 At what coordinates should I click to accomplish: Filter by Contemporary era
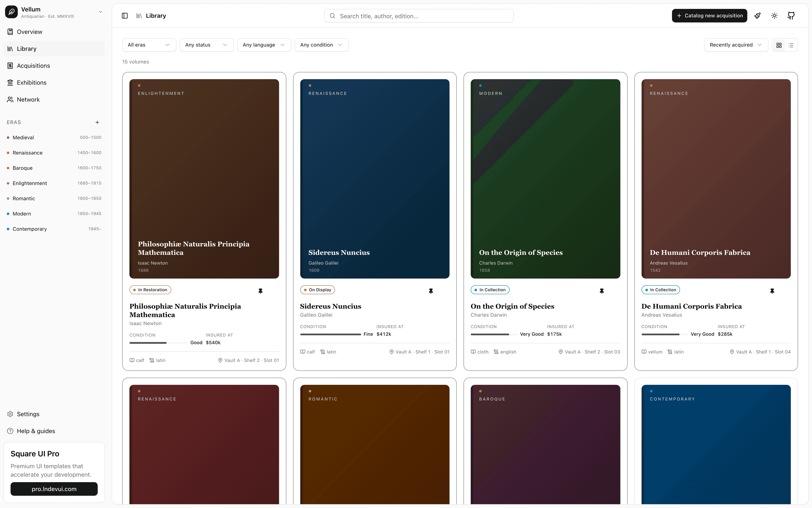click(x=54, y=229)
